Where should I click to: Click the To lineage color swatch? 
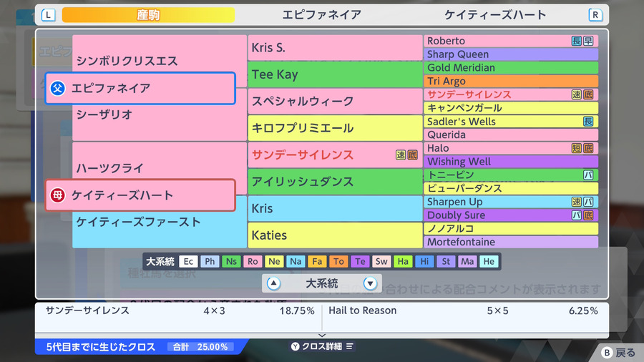pos(338,261)
